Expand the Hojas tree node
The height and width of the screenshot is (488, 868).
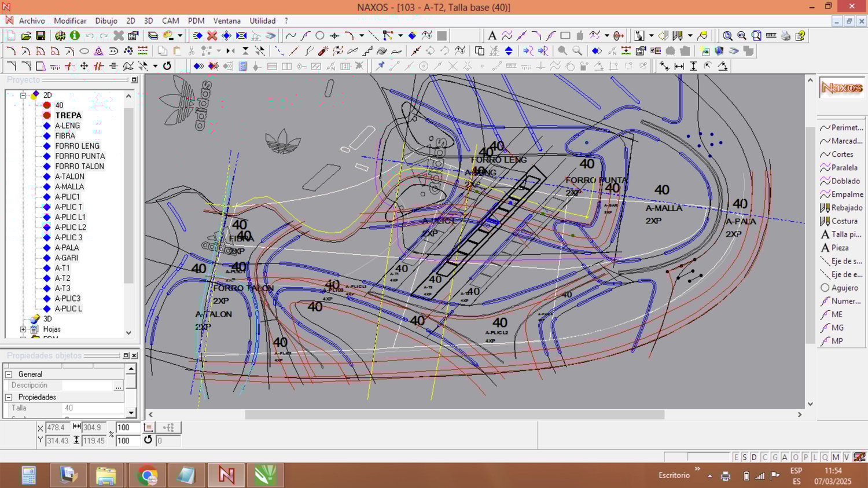point(23,329)
